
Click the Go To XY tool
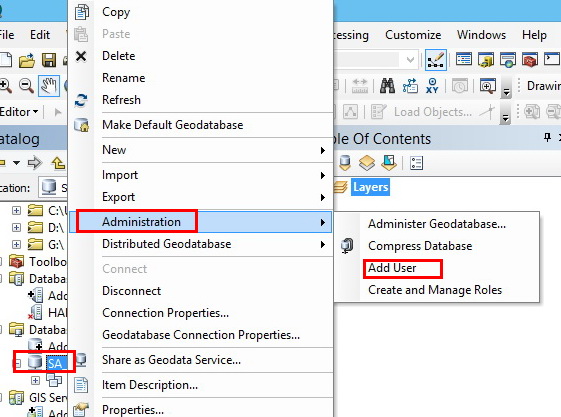(432, 86)
